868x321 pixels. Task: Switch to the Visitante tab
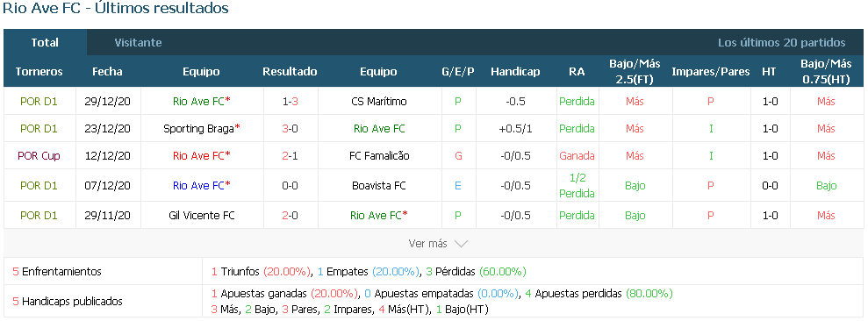[138, 42]
